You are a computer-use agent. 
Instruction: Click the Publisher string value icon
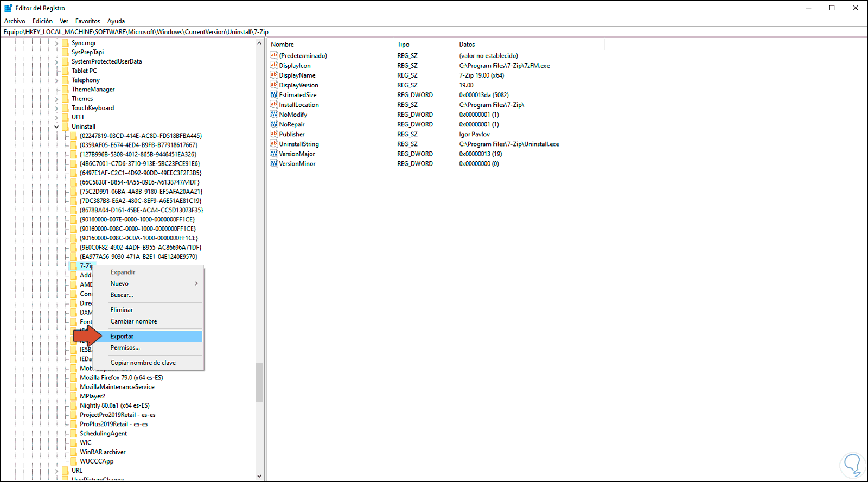274,134
